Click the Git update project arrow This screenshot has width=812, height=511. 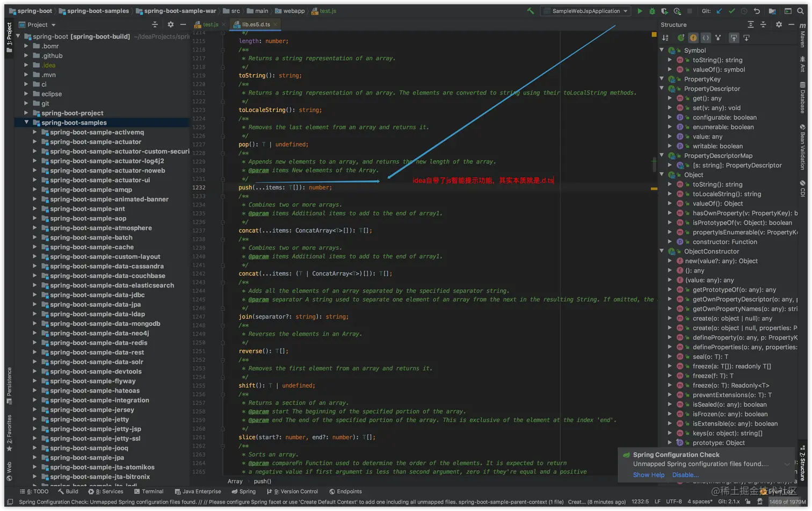coord(719,11)
